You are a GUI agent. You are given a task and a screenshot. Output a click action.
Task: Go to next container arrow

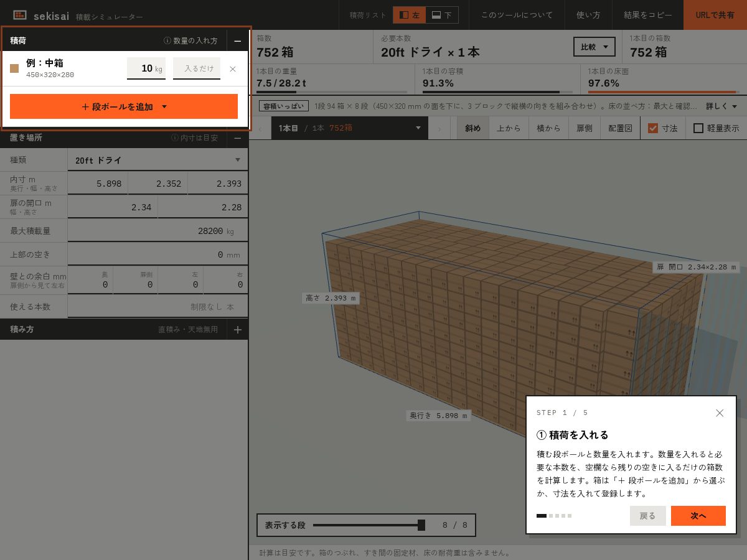point(439,128)
